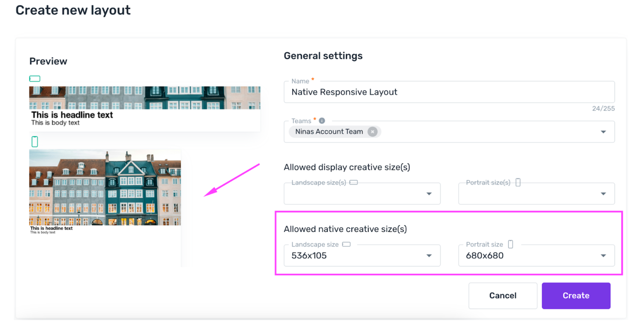Click portrait icon beside native Portrait size
Viewport: 644px width, 325px height.
pos(511,244)
